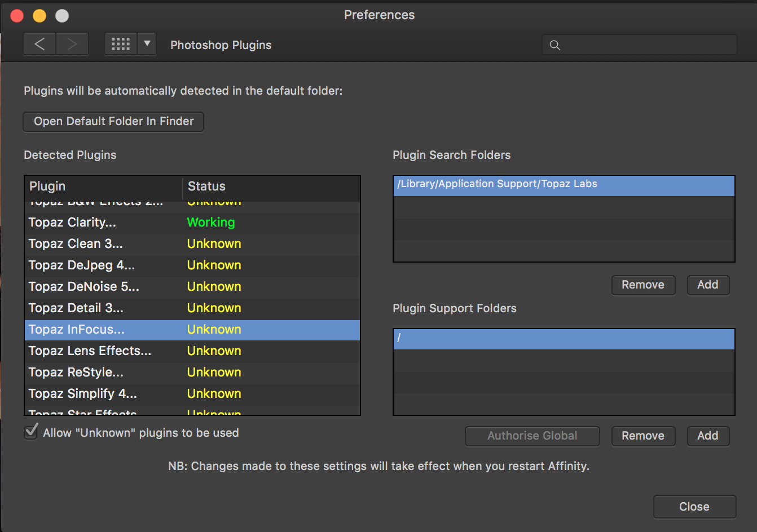Open the preferences sections grid icon

coord(120,44)
